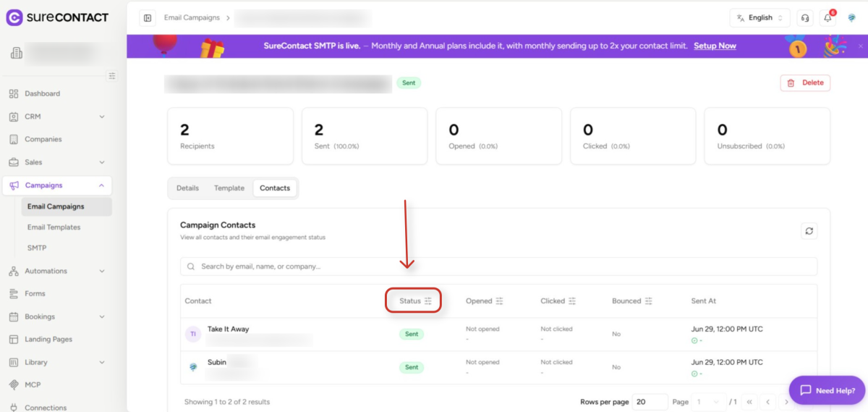
Task: Click the Sales briefcase icon
Action: pyautogui.click(x=14, y=162)
